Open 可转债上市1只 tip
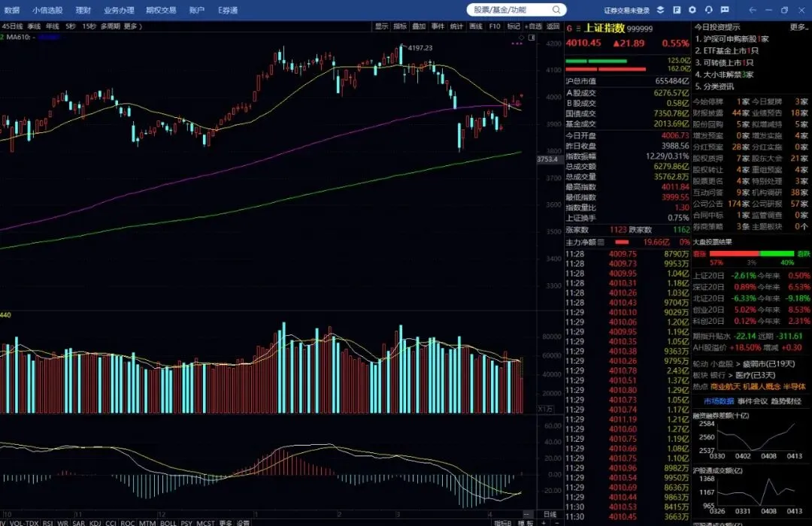The image size is (812, 526). pos(724,62)
